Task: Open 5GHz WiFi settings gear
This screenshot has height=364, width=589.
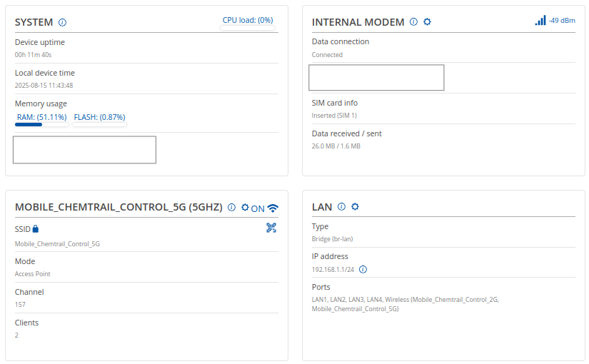Action: (245, 208)
